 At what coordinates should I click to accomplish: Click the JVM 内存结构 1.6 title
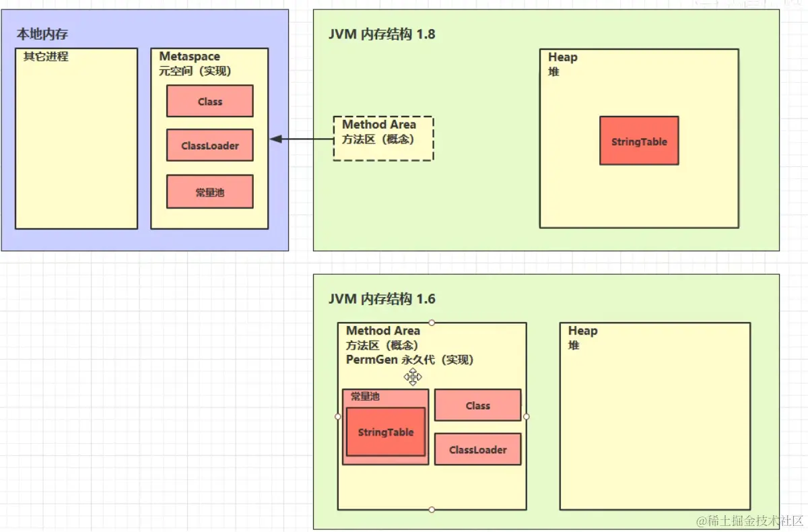[382, 299]
